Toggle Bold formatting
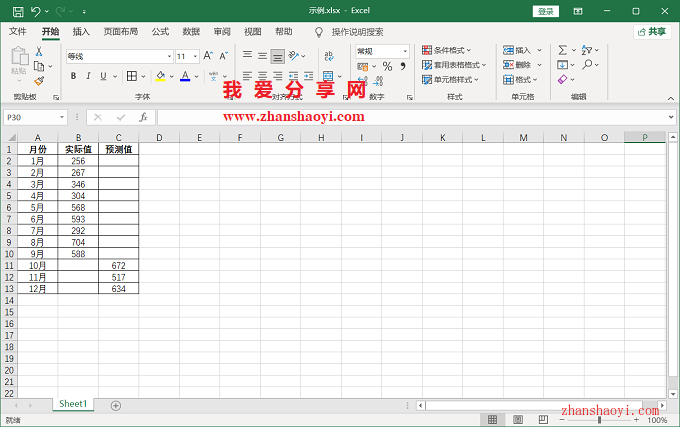The height and width of the screenshot is (427, 680). [73, 76]
